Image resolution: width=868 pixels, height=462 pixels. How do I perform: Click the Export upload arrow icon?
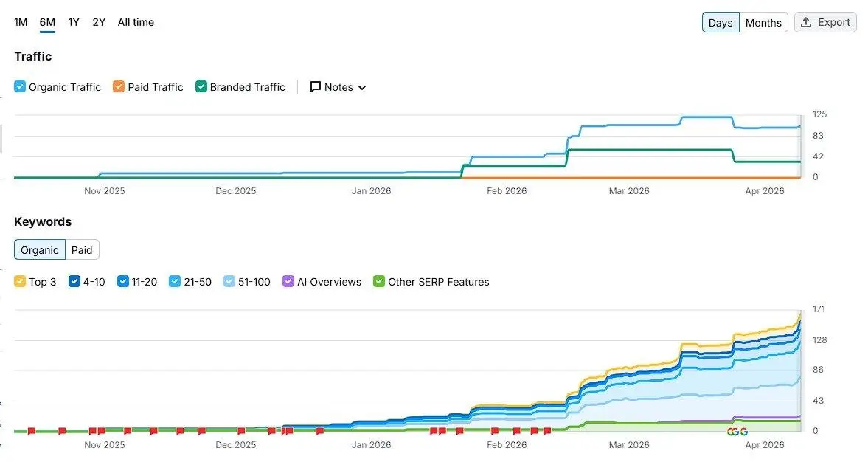[x=806, y=22]
